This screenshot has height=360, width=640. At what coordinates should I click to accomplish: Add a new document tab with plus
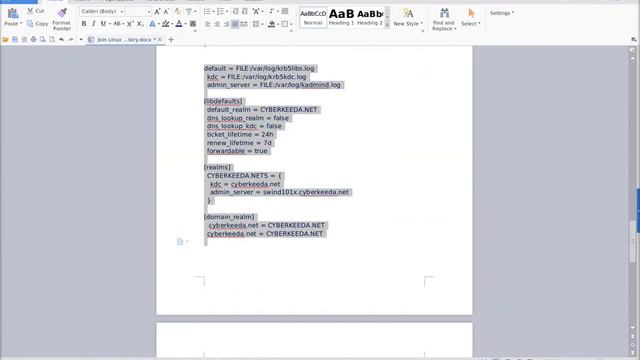[171, 40]
